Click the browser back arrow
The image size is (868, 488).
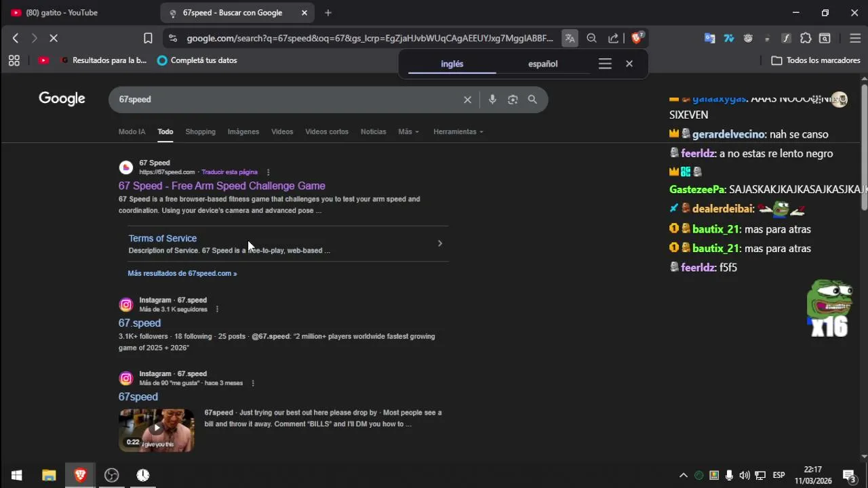click(16, 39)
